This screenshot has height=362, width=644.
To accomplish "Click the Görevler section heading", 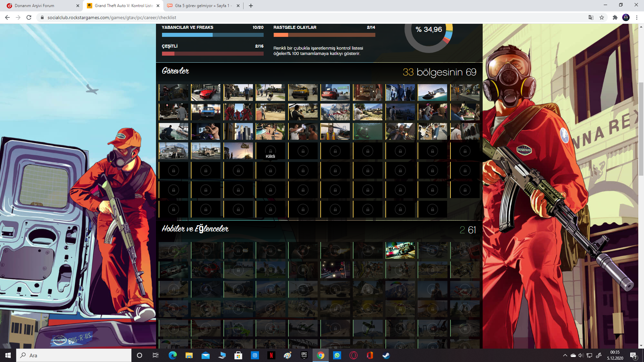I will click(175, 71).
